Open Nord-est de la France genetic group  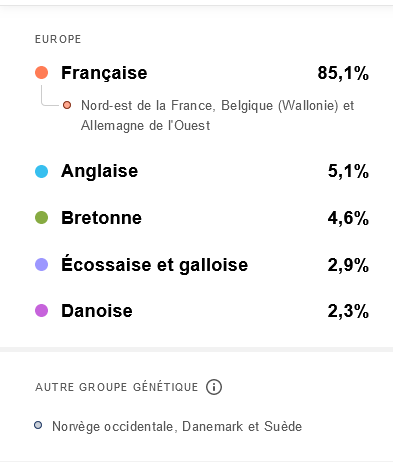tap(217, 115)
